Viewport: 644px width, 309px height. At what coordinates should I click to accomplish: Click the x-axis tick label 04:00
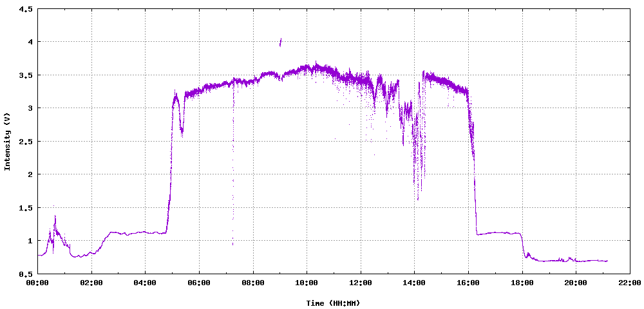(x=146, y=283)
